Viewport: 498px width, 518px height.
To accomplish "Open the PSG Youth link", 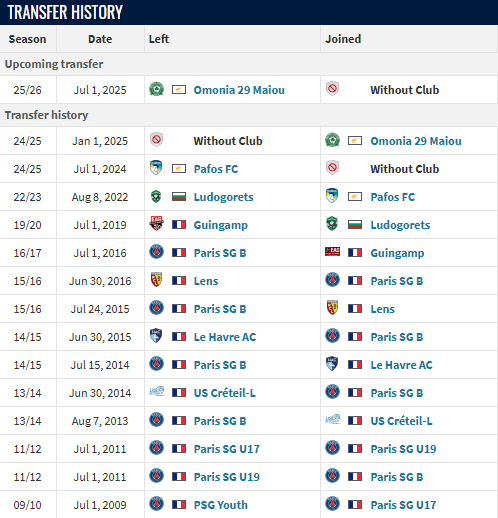I will point(221,505).
